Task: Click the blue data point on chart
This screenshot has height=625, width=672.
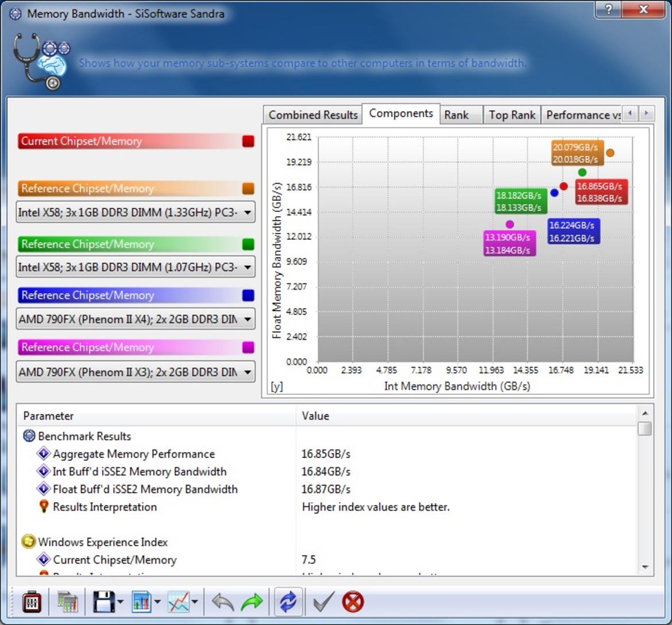Action: click(x=554, y=193)
